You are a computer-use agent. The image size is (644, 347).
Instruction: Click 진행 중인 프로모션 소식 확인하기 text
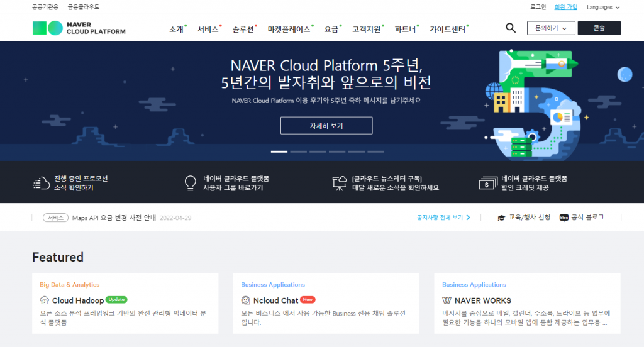pyautogui.click(x=81, y=183)
